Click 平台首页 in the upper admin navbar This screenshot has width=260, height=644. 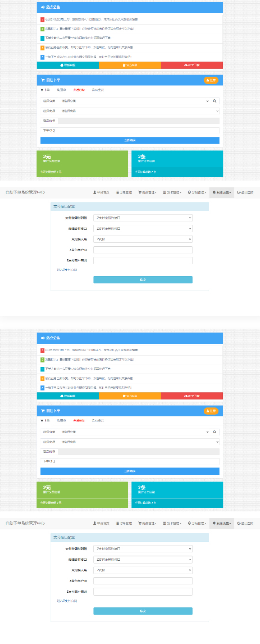(101, 192)
